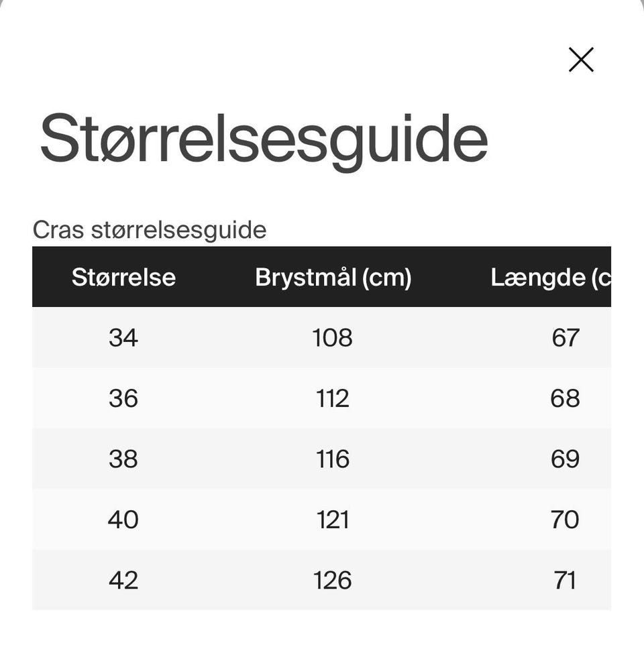The image size is (644, 661).
Task: Click chest measurement 112
Action: (x=333, y=398)
